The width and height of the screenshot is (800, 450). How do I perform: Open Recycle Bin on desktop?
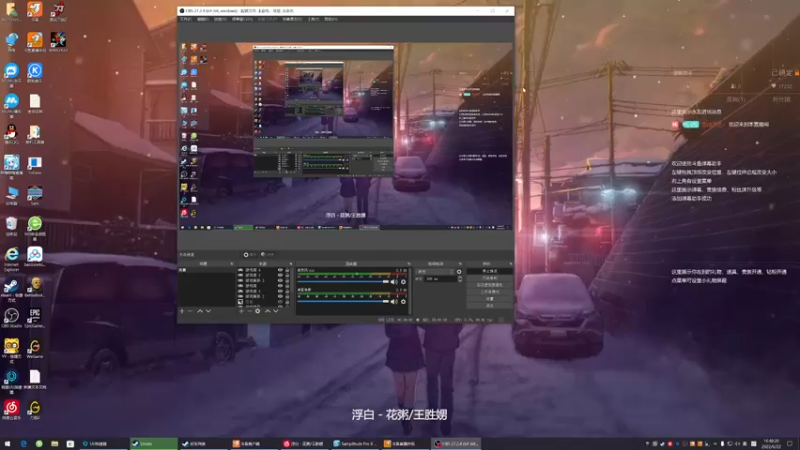pos(11,226)
